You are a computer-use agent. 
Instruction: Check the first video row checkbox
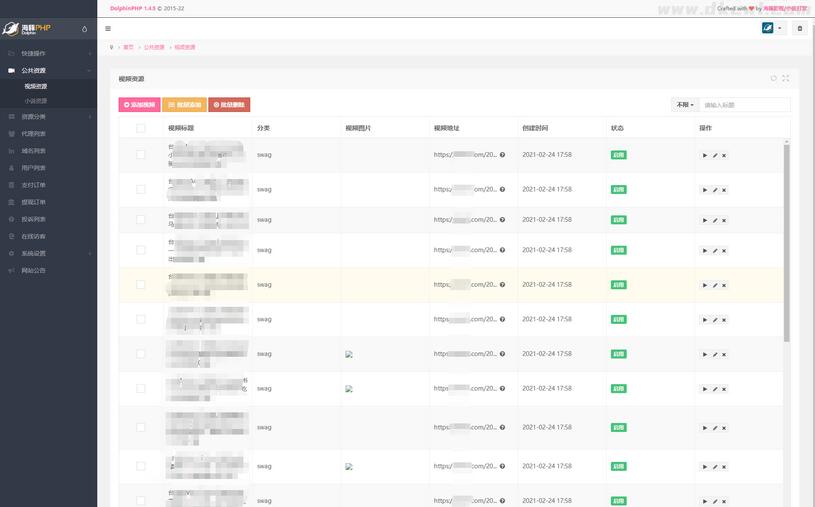pyautogui.click(x=141, y=155)
